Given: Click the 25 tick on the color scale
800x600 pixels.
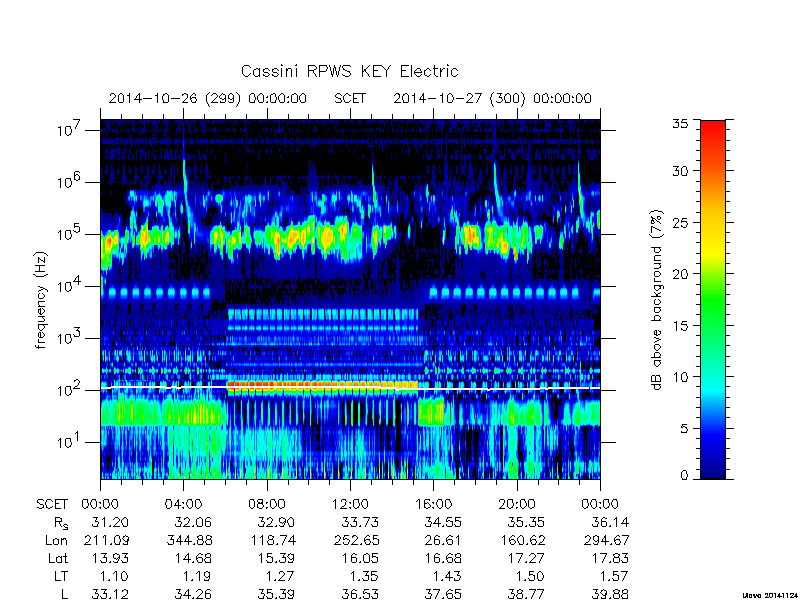Looking at the screenshot, I should [x=680, y=222].
